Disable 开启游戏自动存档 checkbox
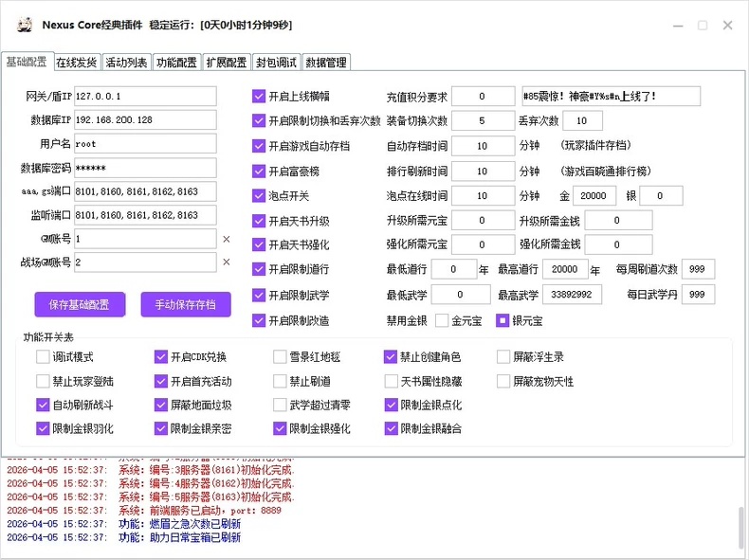This screenshot has width=749, height=560. pyautogui.click(x=259, y=146)
